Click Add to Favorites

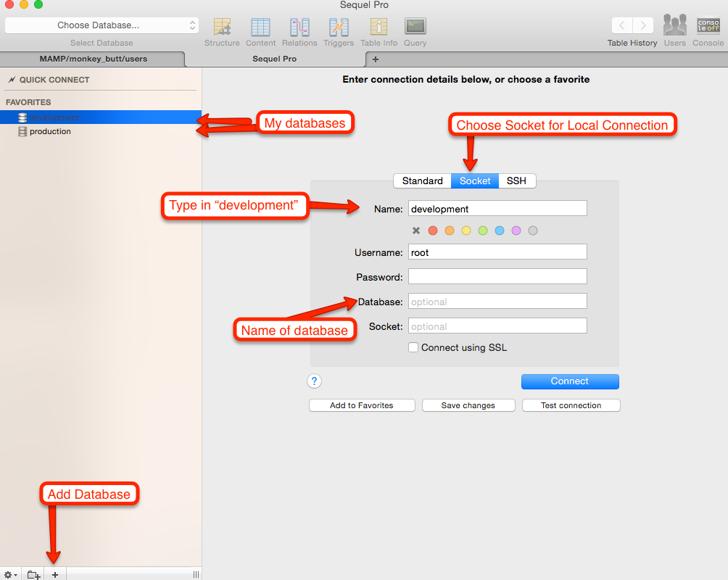362,405
